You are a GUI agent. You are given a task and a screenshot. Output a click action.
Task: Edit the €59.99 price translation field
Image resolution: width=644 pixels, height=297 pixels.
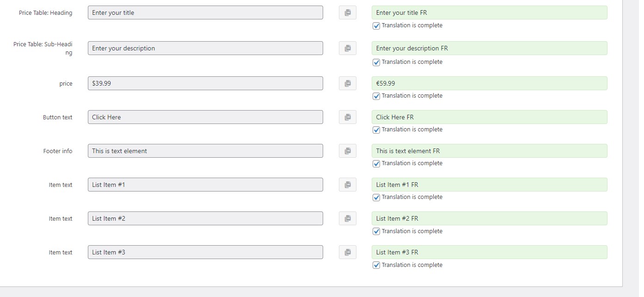pyautogui.click(x=489, y=83)
